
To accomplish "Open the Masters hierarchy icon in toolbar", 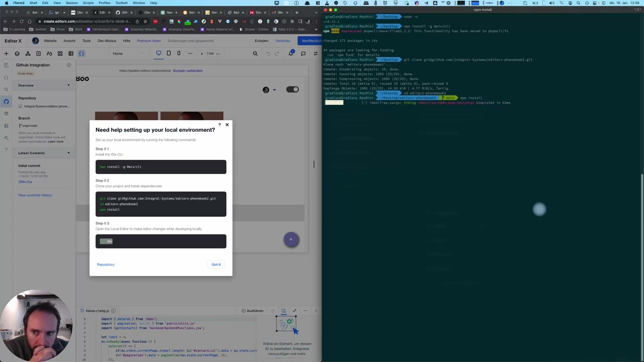I will 28,53.
